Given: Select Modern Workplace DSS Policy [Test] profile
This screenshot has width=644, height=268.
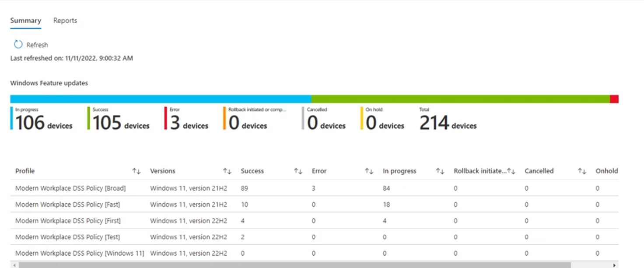Looking at the screenshot, I should point(67,237).
